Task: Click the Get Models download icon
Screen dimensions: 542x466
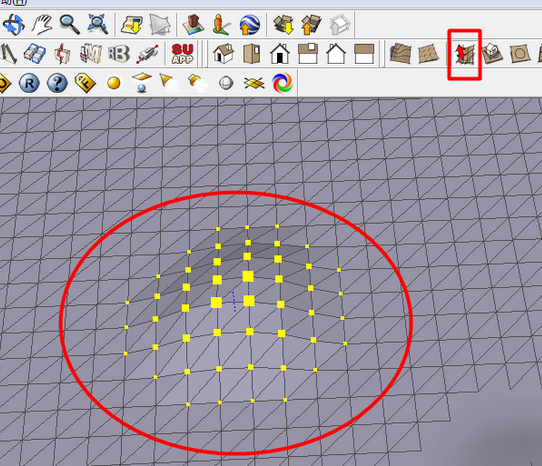Action: click(x=284, y=25)
